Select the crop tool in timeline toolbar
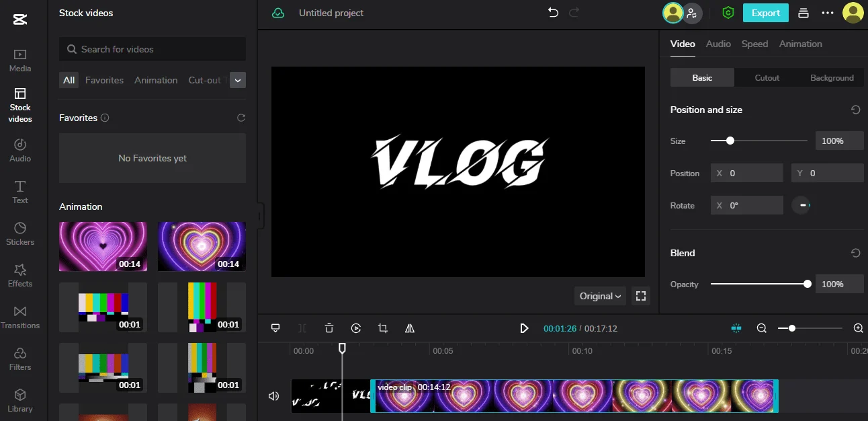This screenshot has width=868, height=421. 383,328
